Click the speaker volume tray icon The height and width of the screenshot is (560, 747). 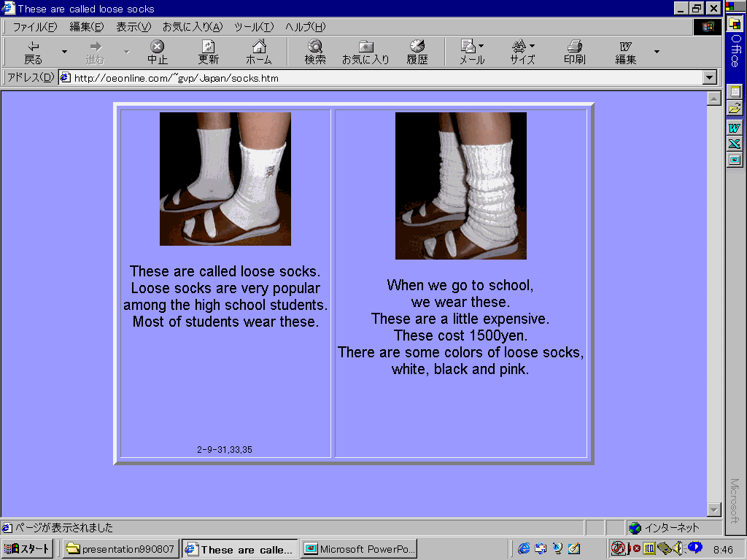click(679, 548)
